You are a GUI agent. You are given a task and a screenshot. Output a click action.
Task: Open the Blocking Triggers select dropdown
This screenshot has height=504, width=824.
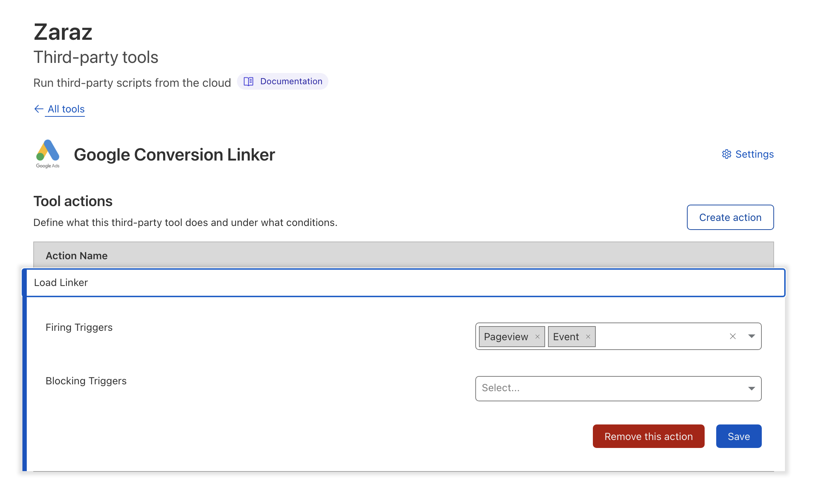pos(618,388)
